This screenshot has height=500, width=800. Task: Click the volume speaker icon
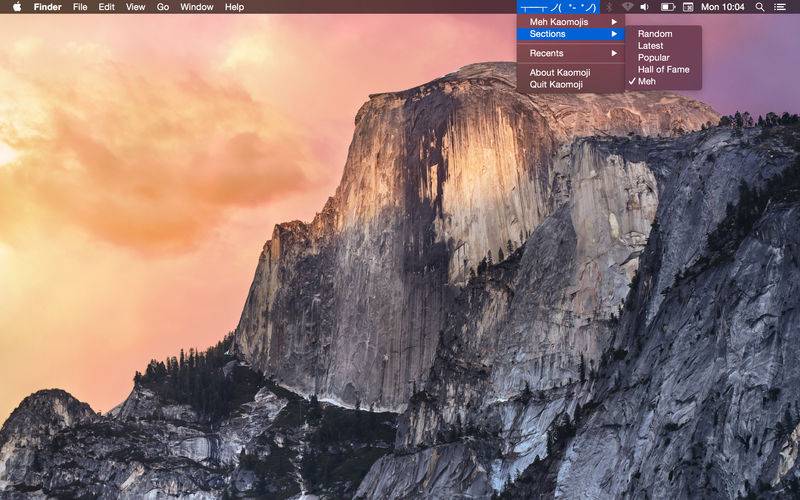[645, 7]
